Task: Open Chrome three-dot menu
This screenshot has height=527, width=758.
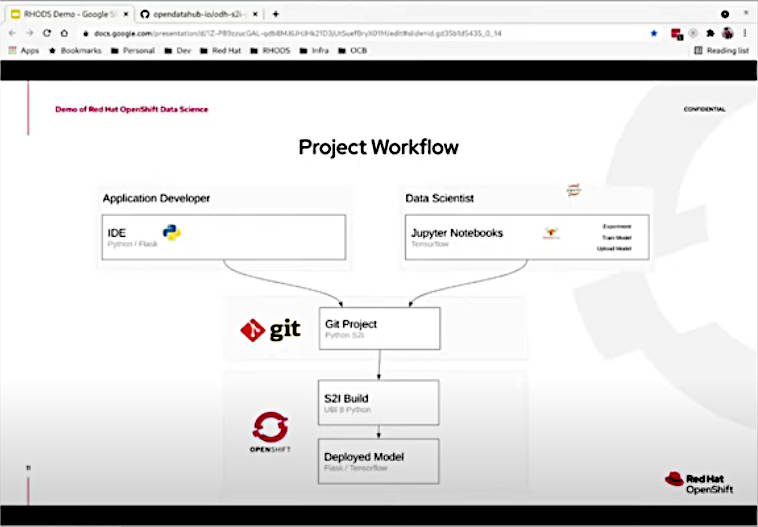Action: click(x=745, y=33)
